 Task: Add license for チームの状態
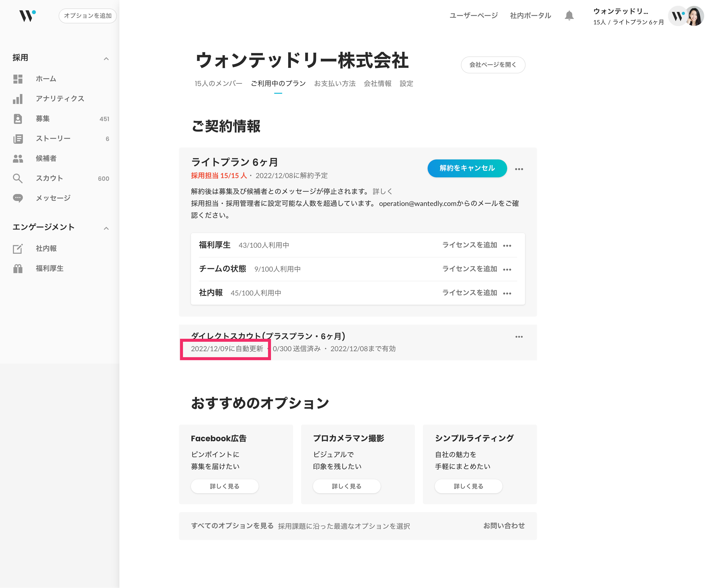(469, 269)
